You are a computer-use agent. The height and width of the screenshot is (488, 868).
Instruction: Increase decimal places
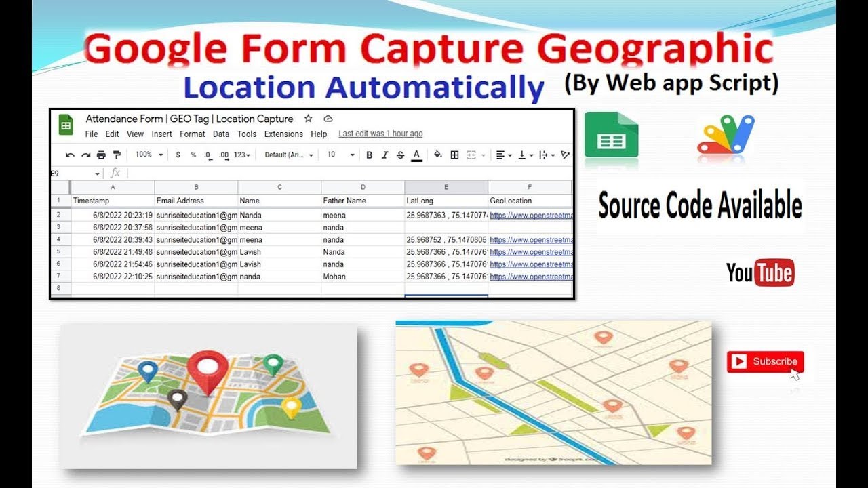[x=224, y=155]
